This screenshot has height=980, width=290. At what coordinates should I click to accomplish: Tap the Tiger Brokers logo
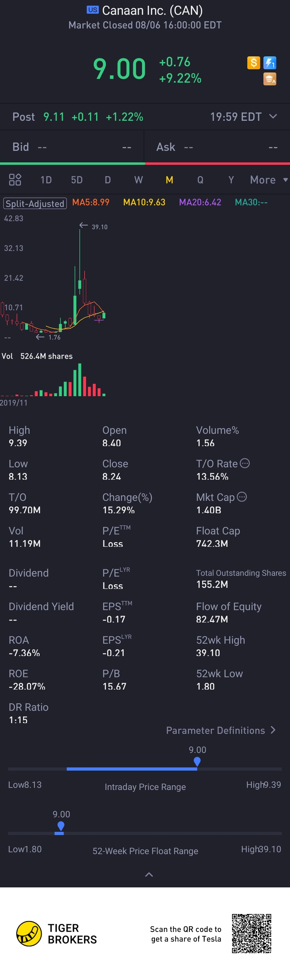tap(29, 934)
